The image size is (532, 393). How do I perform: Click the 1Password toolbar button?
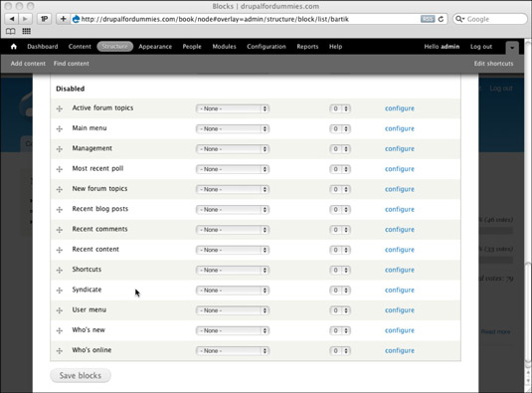click(44, 19)
